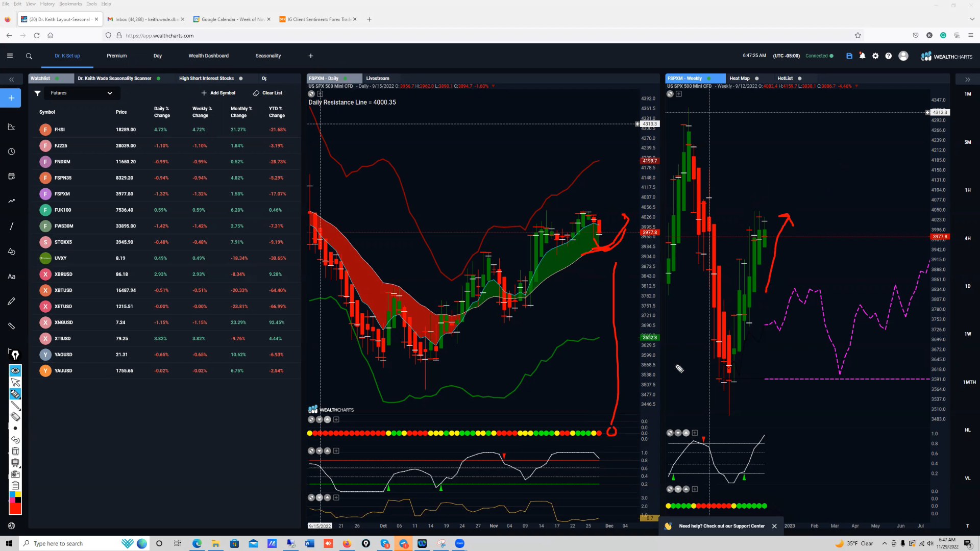Expand daily chart indicator with plus icon

point(321,94)
